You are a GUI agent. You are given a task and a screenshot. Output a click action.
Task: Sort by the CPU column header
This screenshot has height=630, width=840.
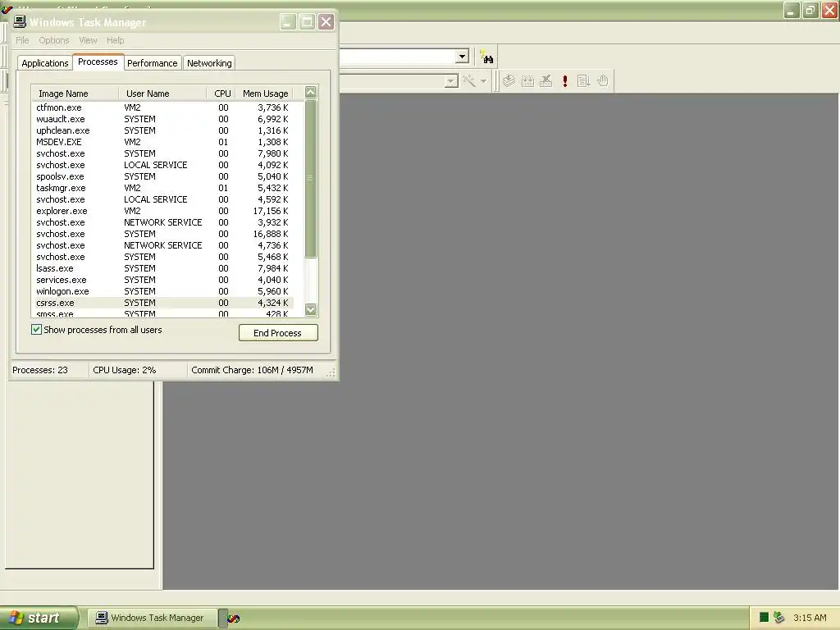(221, 94)
